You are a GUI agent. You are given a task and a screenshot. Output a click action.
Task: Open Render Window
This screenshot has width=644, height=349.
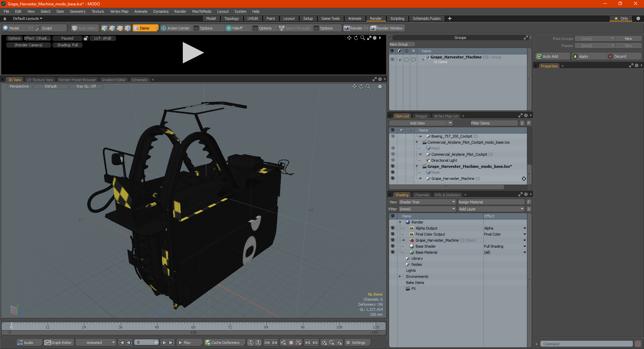[387, 28]
